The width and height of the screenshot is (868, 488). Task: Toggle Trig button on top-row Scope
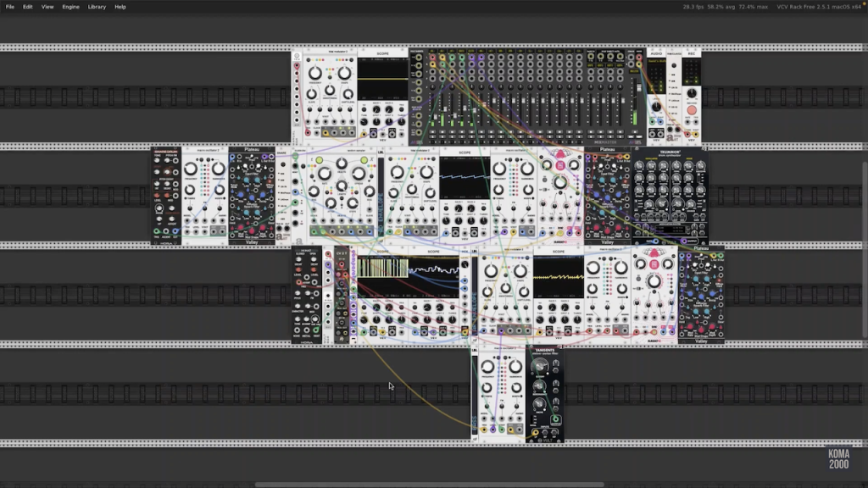pos(401,109)
